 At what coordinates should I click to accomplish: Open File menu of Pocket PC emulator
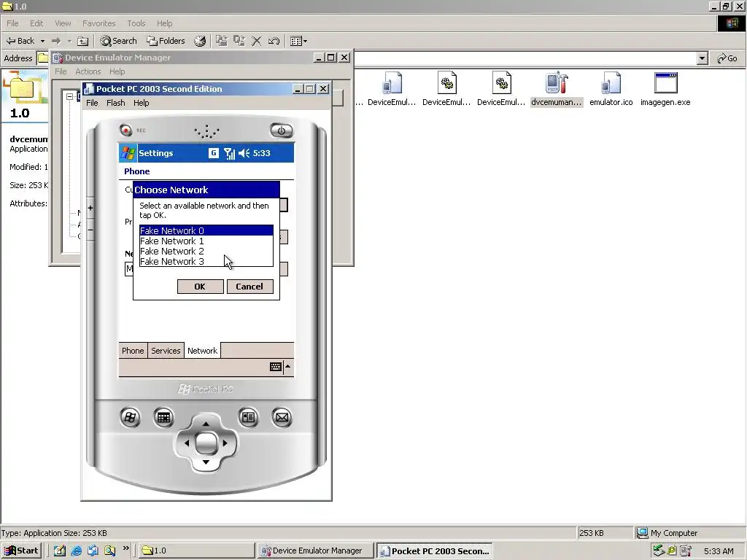(92, 103)
